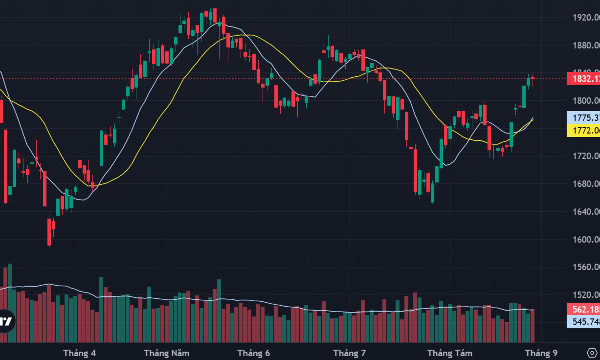Select the blue volume average label 545
This screenshot has height=360, width=600.
point(583,321)
